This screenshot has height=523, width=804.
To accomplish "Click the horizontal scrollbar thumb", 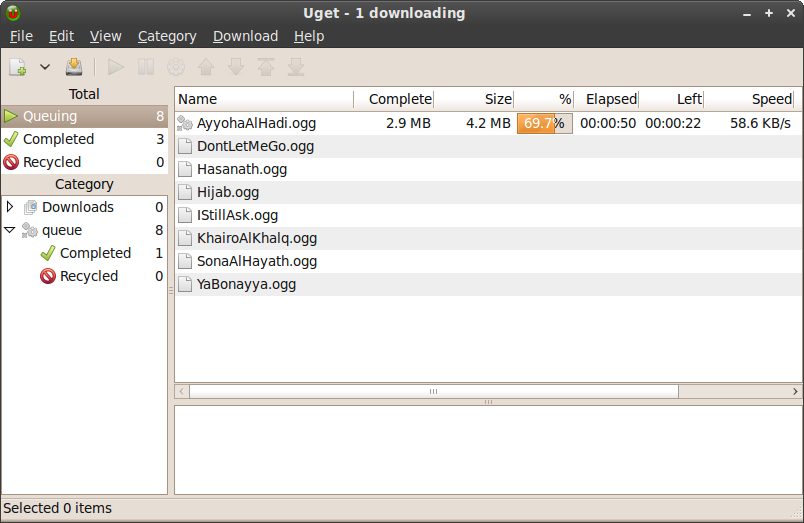I will [x=434, y=392].
